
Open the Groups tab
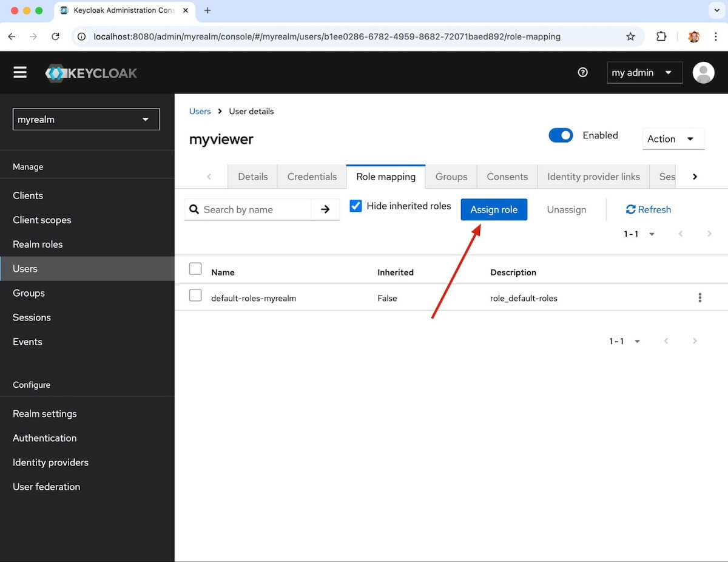pyautogui.click(x=451, y=177)
